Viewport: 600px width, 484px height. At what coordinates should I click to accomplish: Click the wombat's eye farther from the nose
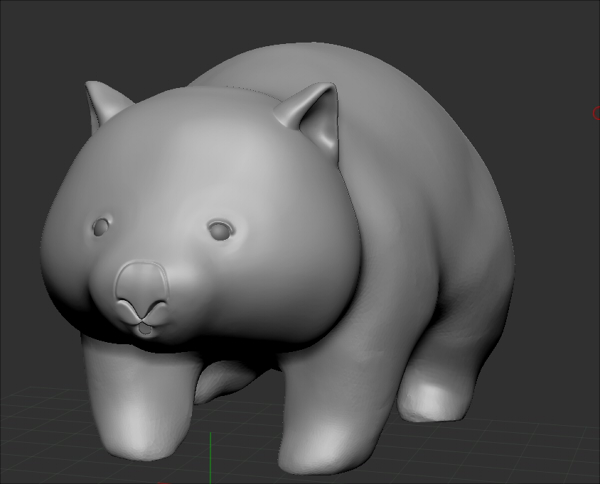(221, 230)
